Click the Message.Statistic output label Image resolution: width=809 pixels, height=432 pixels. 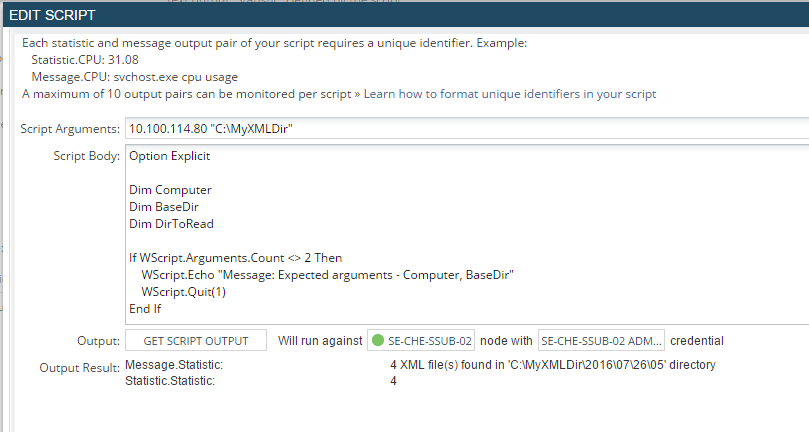click(173, 366)
